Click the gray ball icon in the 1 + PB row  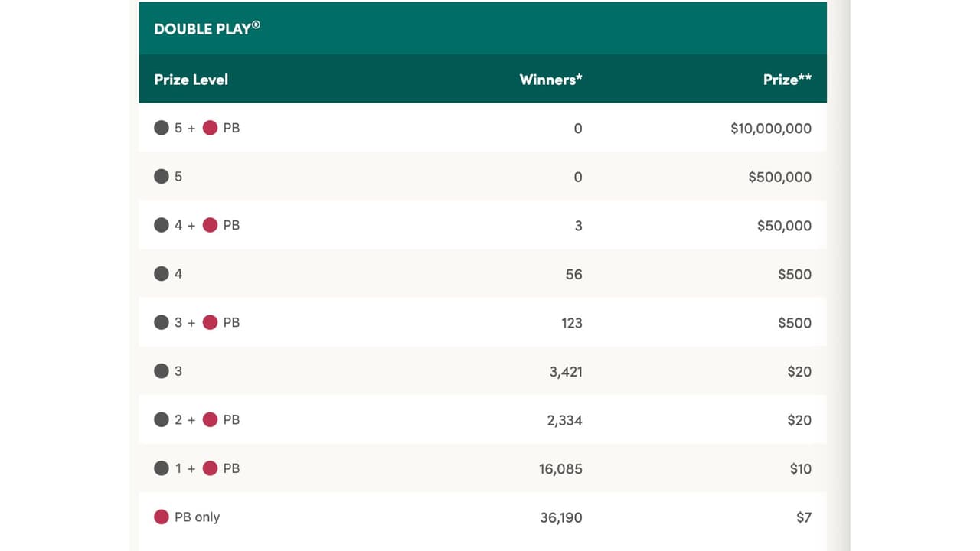162,468
